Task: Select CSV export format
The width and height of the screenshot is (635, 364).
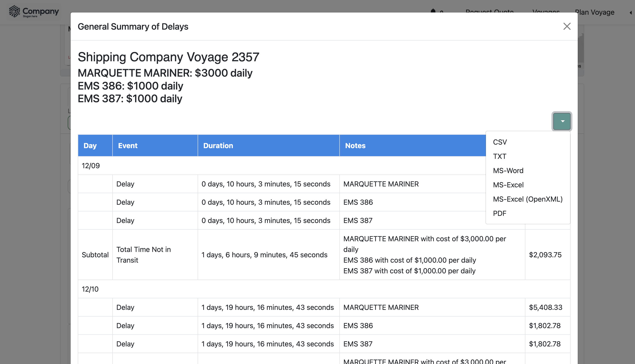Action: 500,142
